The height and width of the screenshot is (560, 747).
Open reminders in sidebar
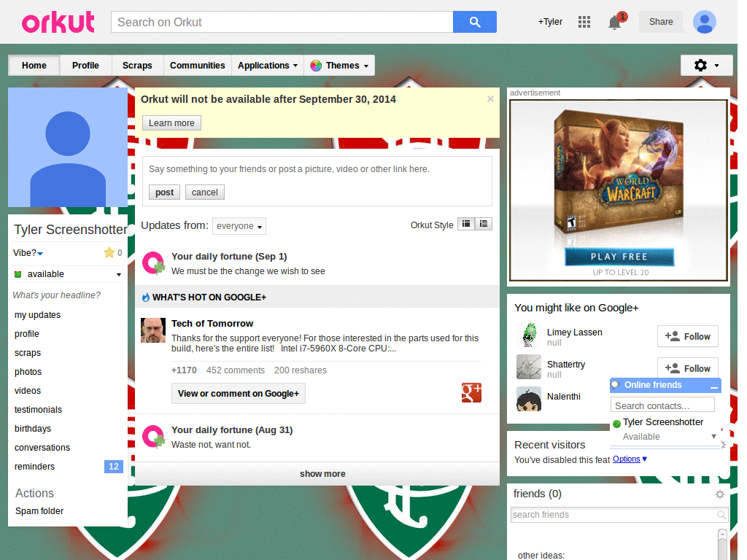34,467
